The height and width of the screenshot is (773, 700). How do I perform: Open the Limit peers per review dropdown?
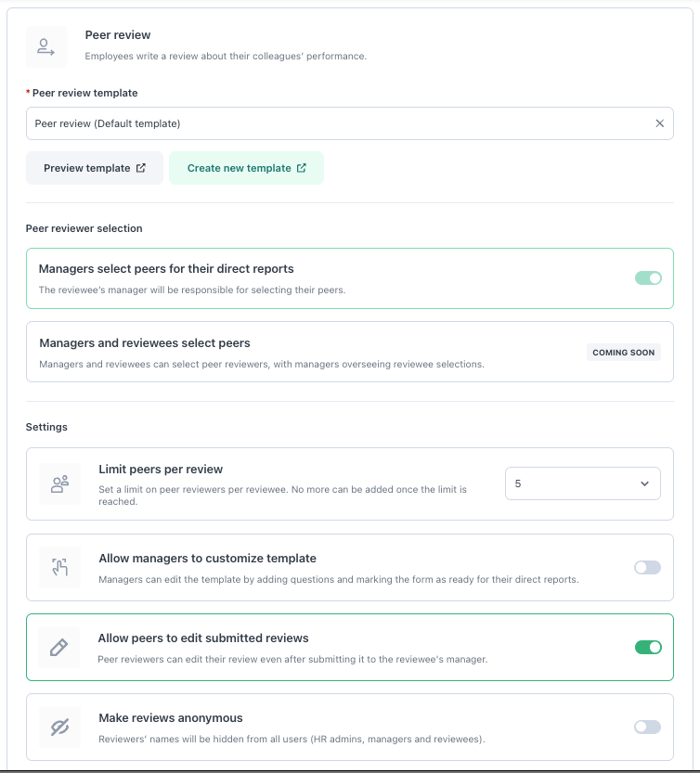[582, 483]
